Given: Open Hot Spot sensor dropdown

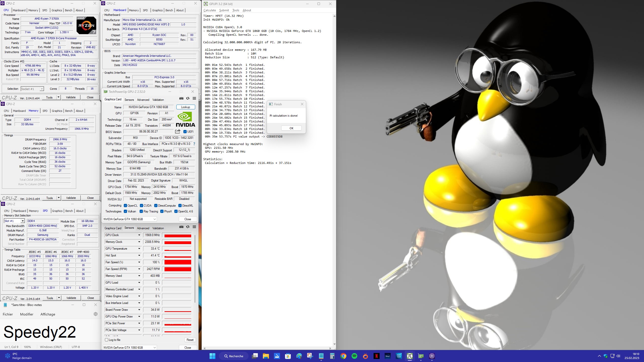Looking at the screenshot, I should point(139,255).
